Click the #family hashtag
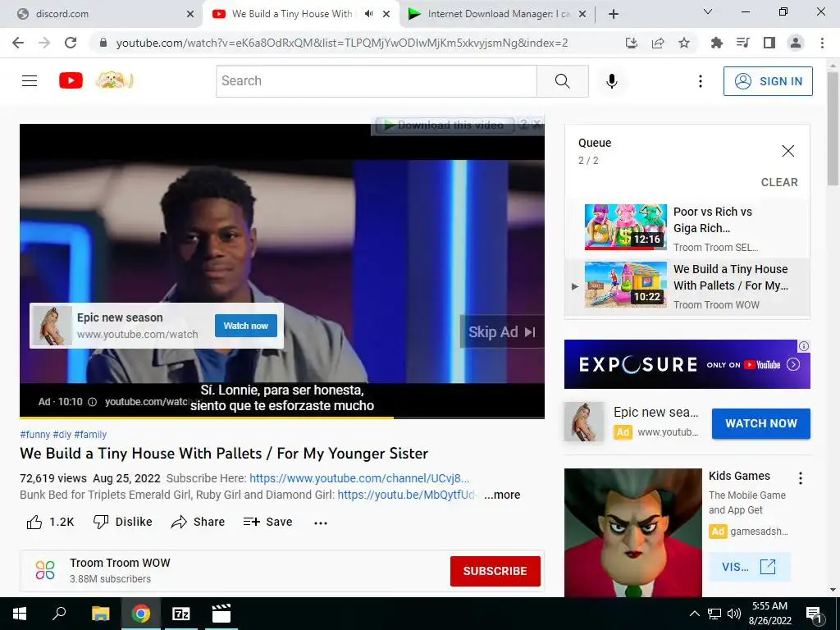 click(90, 435)
